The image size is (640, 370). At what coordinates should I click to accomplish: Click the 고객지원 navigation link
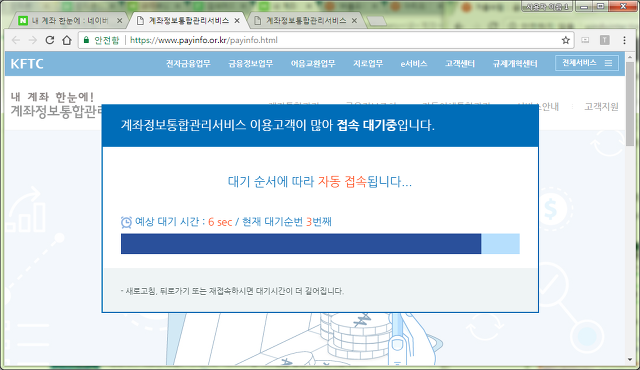[x=601, y=106]
